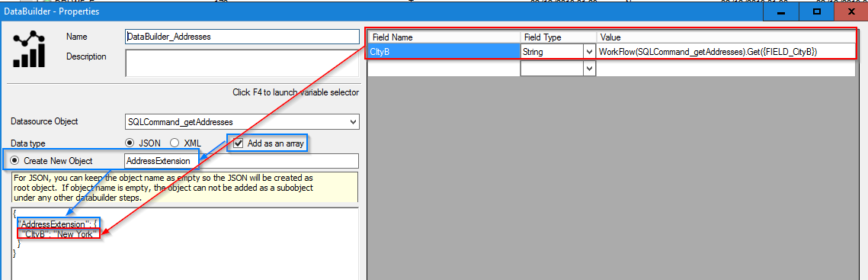Viewport: 868px width, 280px height.
Task: Edit the AddressExtension object name field
Action: [242, 161]
